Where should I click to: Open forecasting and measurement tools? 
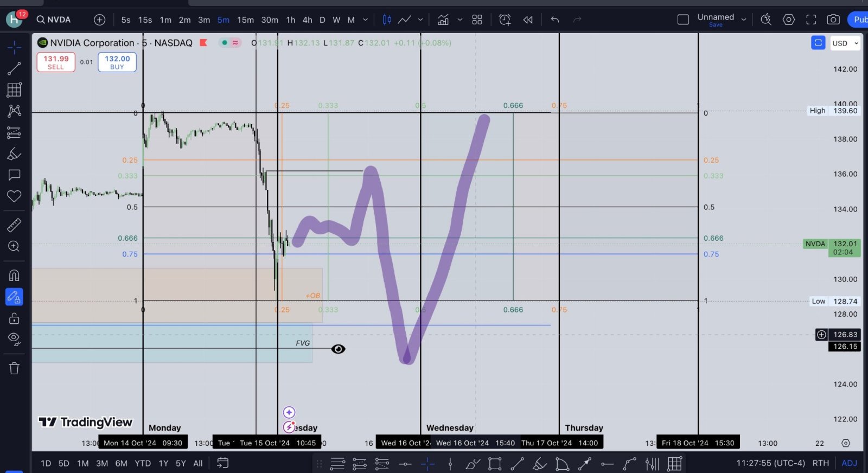pyautogui.click(x=14, y=132)
